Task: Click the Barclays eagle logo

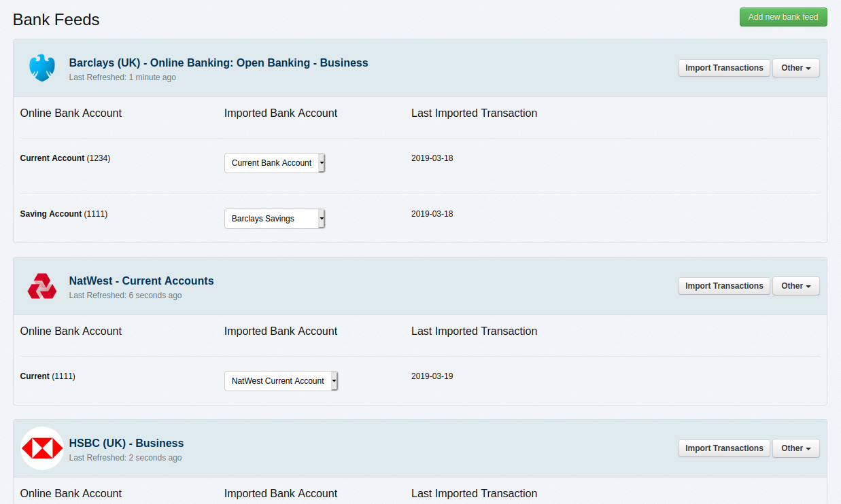Action: point(41,68)
